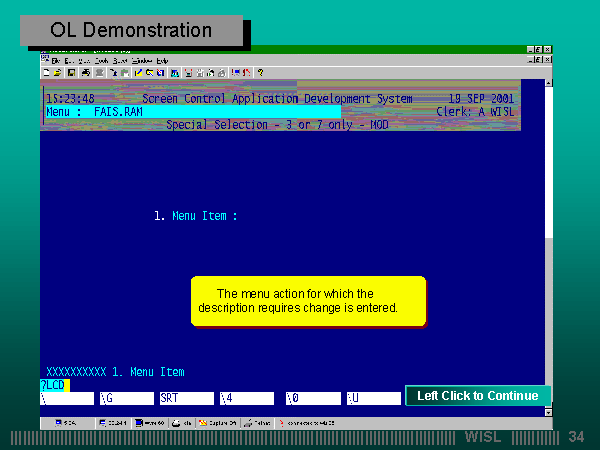This screenshot has height=450, width=600.
Task: Click Left Click to Continue button
Action: tap(477, 396)
